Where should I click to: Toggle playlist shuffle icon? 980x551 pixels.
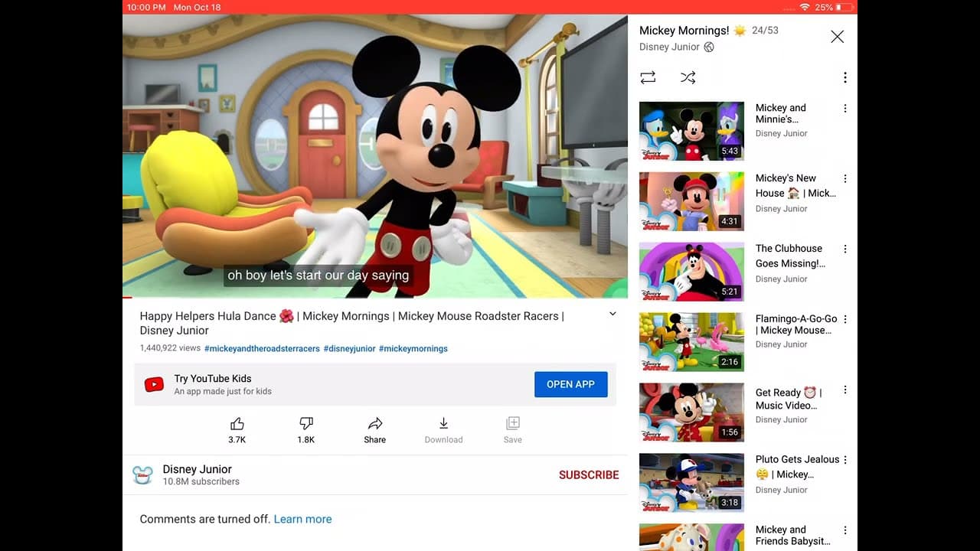[x=688, y=77]
